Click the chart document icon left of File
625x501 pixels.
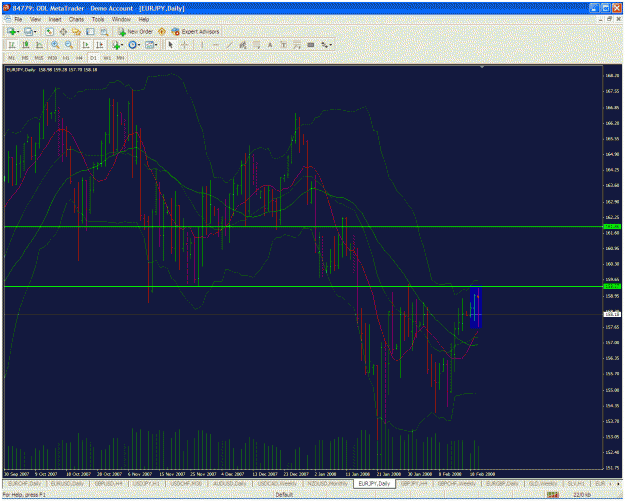pos(8,19)
